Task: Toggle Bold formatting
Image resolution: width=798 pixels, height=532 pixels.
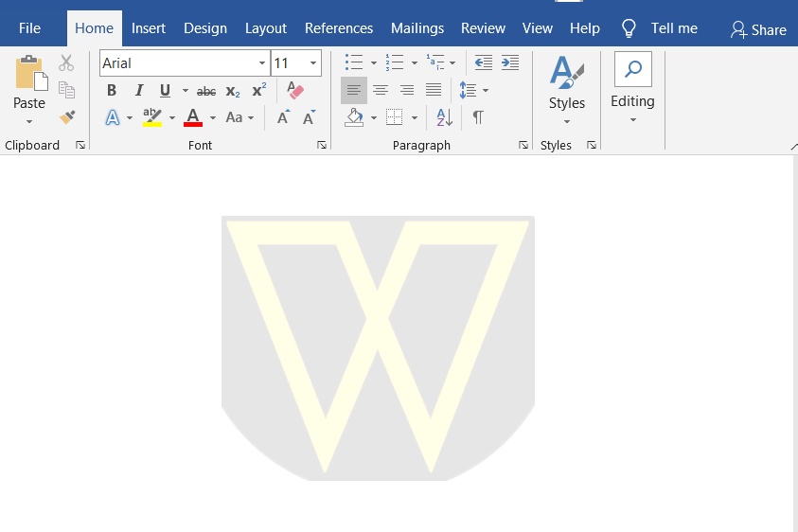Action: [x=112, y=91]
